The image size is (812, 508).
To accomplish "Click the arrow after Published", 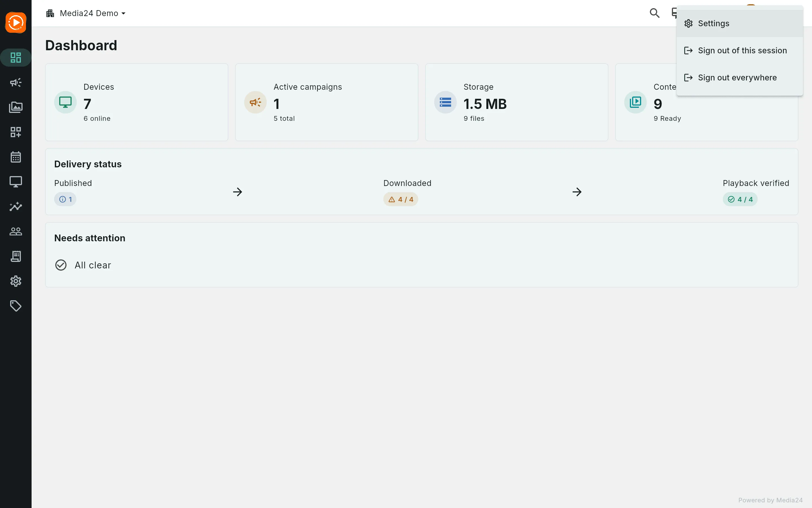I will [238, 192].
